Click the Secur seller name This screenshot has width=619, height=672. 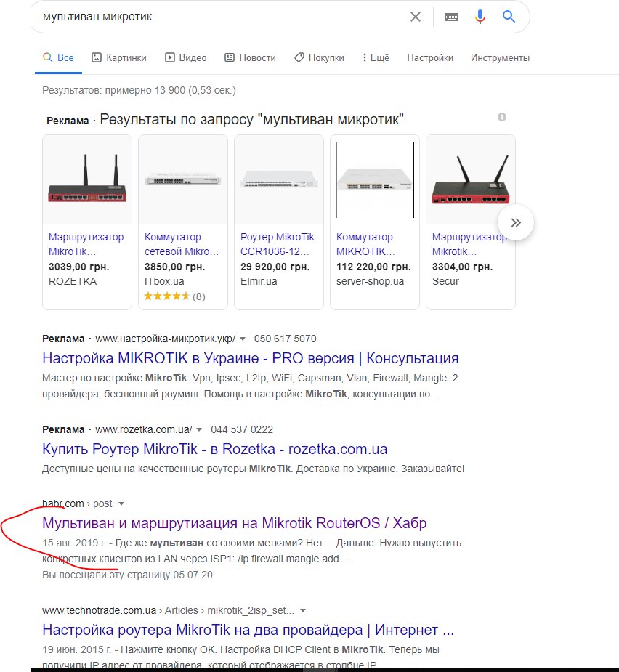coord(445,282)
